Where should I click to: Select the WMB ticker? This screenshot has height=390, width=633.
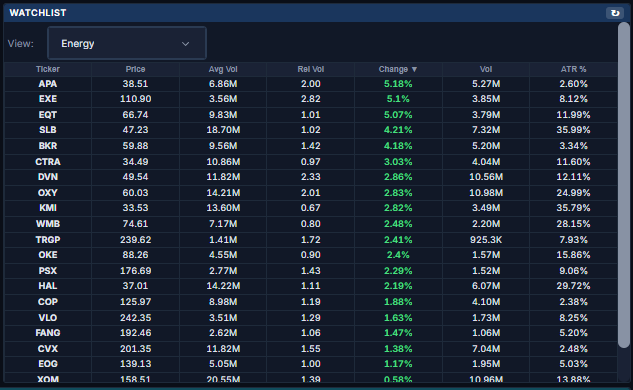point(48,224)
